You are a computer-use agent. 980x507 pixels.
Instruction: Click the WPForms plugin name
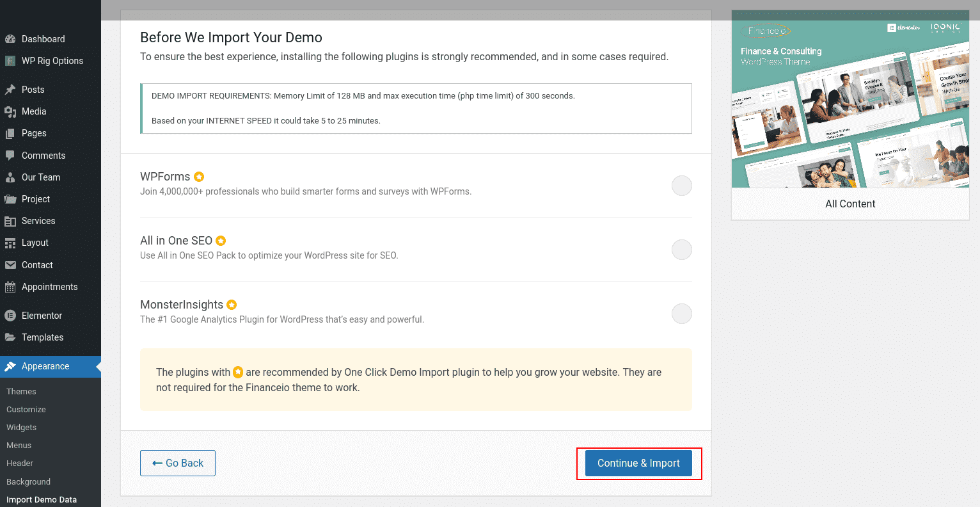165,177
